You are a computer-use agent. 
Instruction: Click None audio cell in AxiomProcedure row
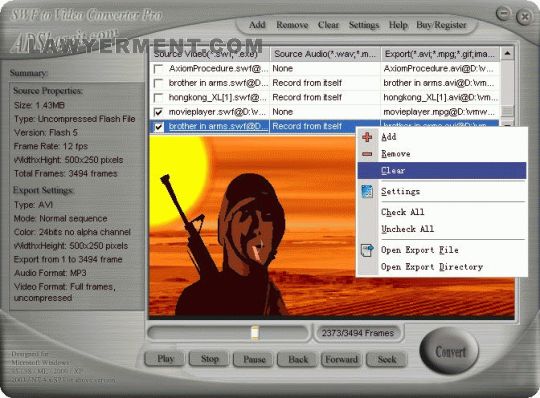click(x=325, y=69)
